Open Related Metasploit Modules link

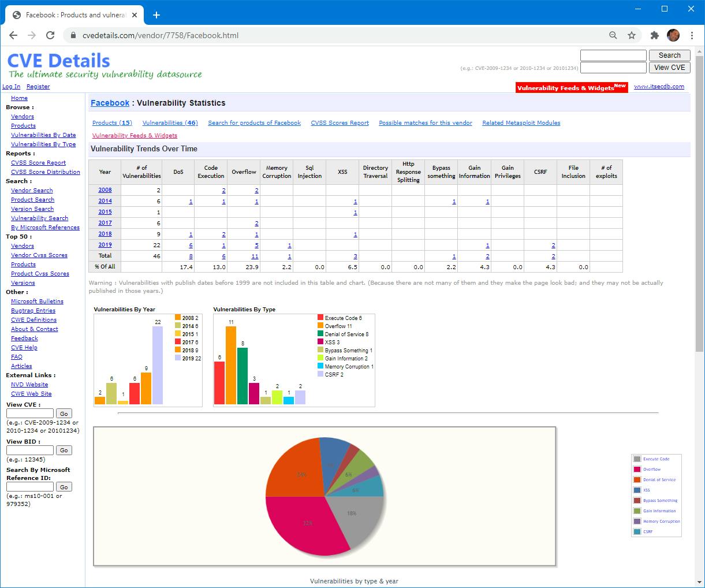(x=521, y=123)
